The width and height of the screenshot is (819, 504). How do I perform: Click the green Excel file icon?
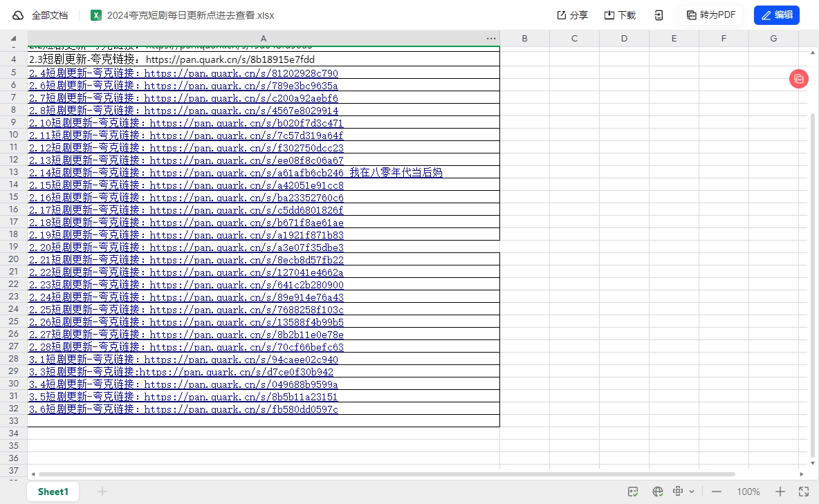(x=95, y=15)
